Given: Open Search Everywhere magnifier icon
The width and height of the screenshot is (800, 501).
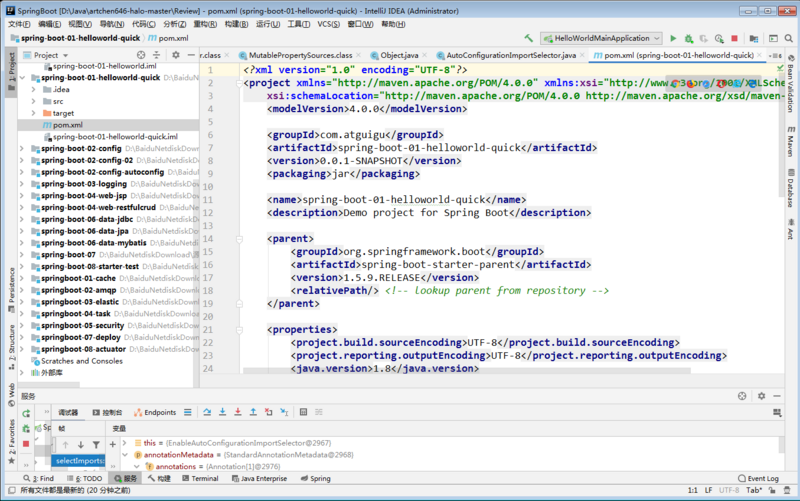Looking at the screenshot, I should point(789,38).
